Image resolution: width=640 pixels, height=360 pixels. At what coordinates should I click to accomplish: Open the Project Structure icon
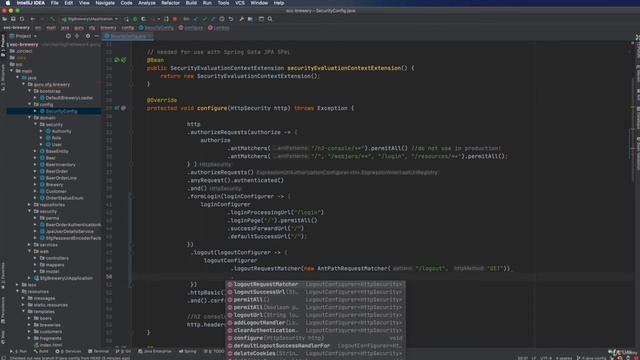point(250,19)
